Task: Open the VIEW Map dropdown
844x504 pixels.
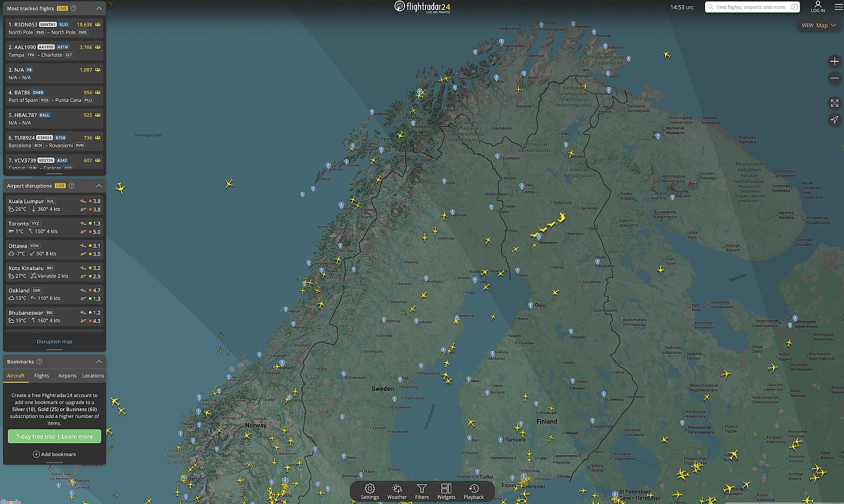Action: [819, 25]
